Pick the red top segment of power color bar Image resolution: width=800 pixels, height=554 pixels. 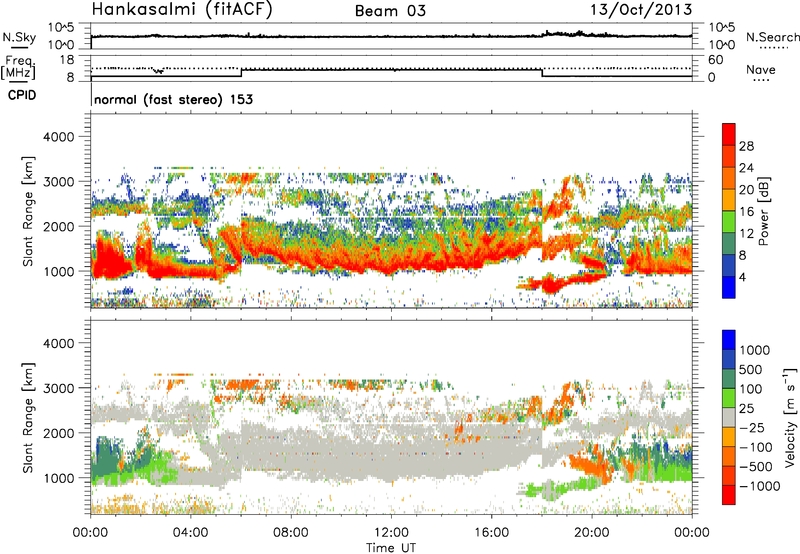tap(729, 134)
